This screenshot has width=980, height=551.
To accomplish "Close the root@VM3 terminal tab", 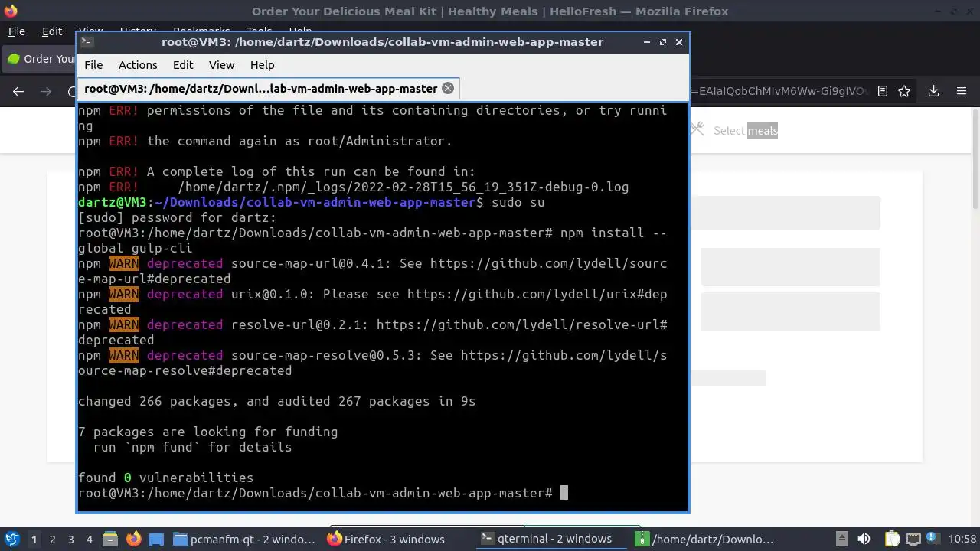I will pos(448,88).
